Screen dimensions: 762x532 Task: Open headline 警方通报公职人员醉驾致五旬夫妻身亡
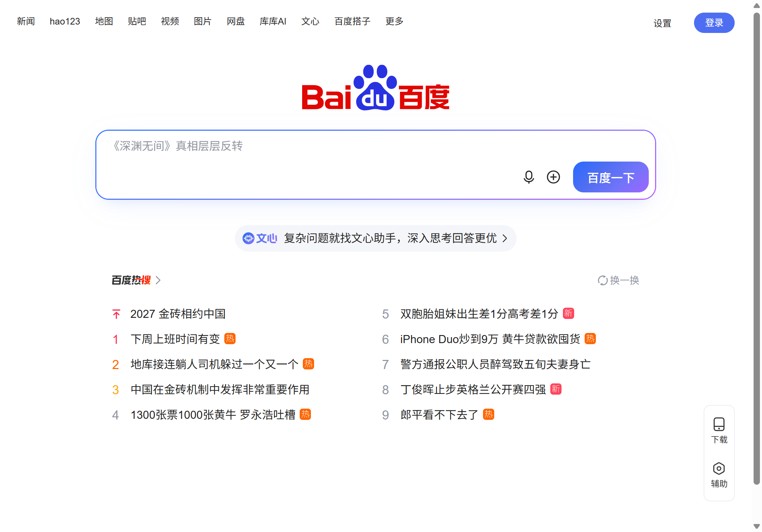coord(495,364)
